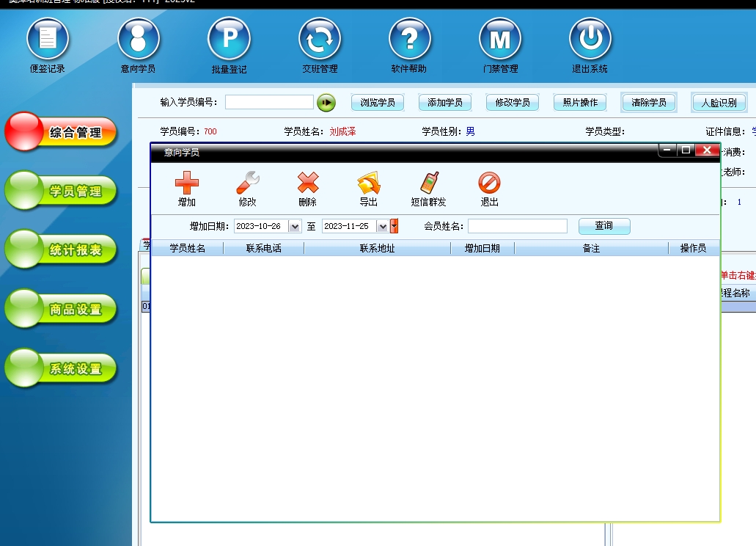The width and height of the screenshot is (756, 546).
Task: Click the 人脸识别 button
Action: pyautogui.click(x=719, y=103)
